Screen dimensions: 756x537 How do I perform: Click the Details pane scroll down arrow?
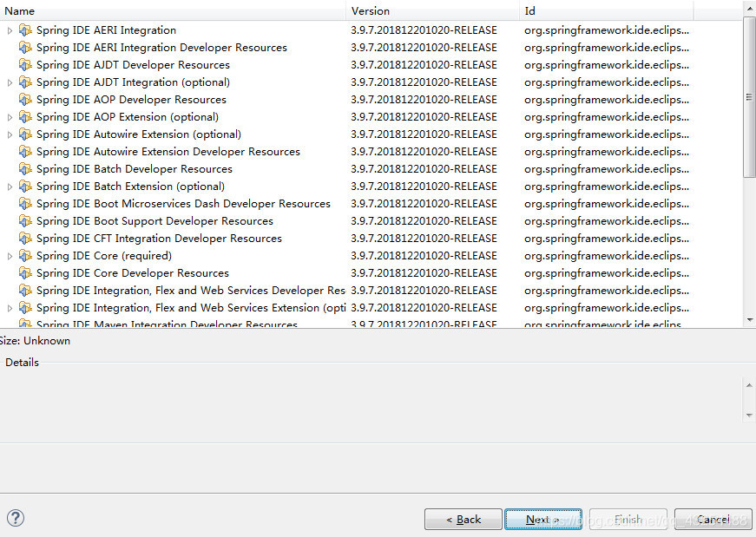(749, 415)
